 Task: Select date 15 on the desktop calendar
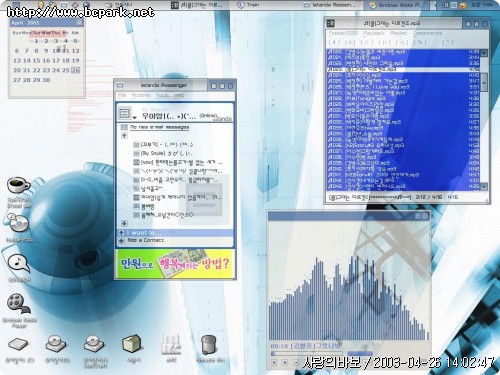click(37, 60)
